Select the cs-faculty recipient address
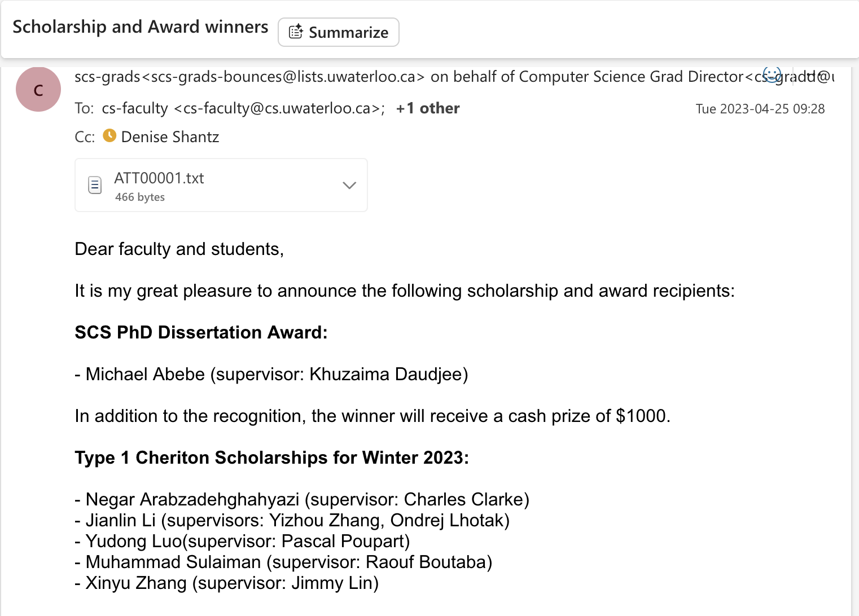The image size is (859, 616). pyautogui.click(x=243, y=108)
